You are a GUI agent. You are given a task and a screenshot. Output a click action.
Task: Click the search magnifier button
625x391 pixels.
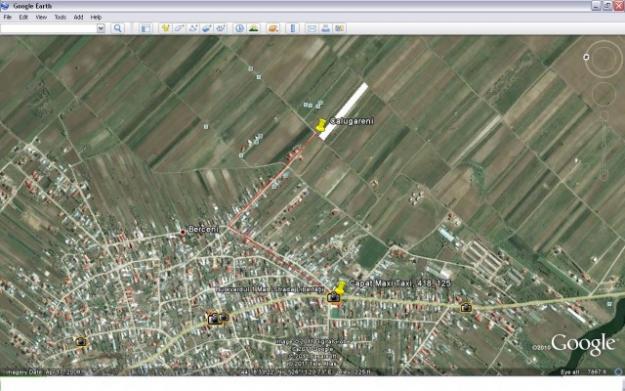(x=117, y=28)
